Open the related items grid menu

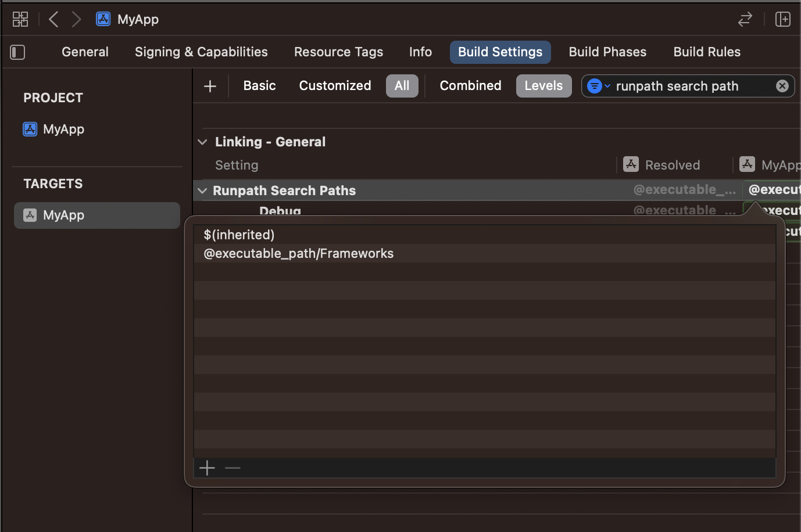pos(20,19)
